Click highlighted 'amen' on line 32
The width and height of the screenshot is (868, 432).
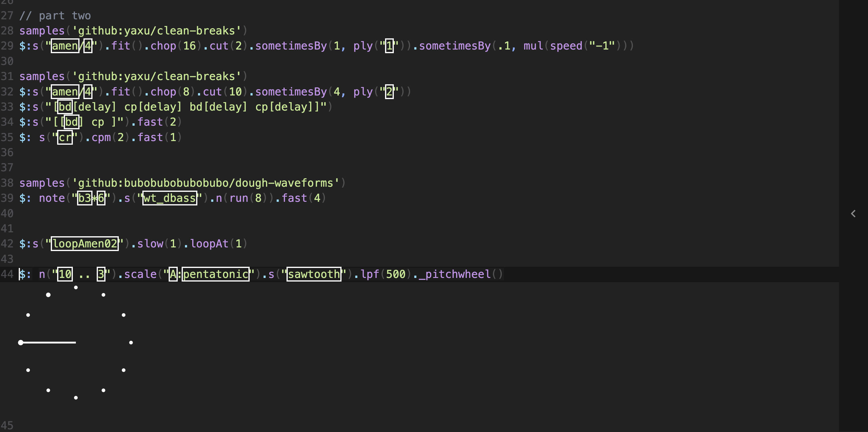tap(65, 92)
